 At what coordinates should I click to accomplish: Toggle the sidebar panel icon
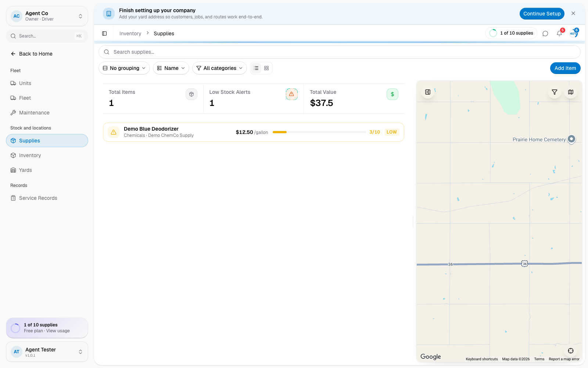[x=104, y=33]
